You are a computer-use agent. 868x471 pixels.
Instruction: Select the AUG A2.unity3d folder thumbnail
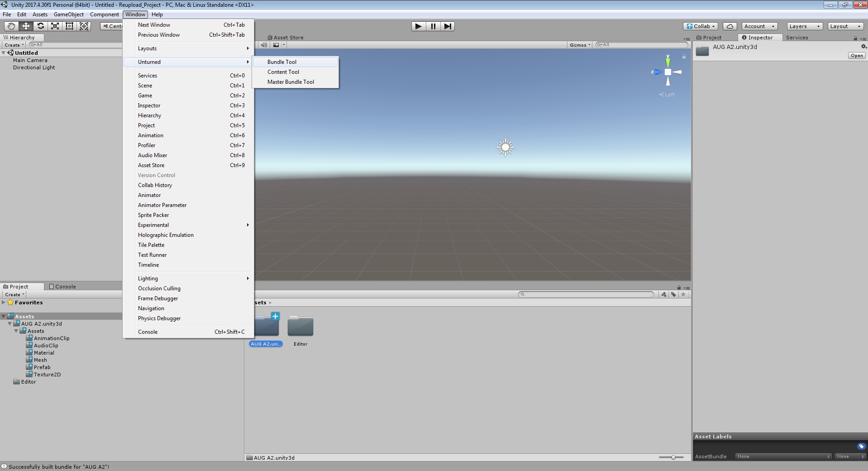click(x=266, y=330)
